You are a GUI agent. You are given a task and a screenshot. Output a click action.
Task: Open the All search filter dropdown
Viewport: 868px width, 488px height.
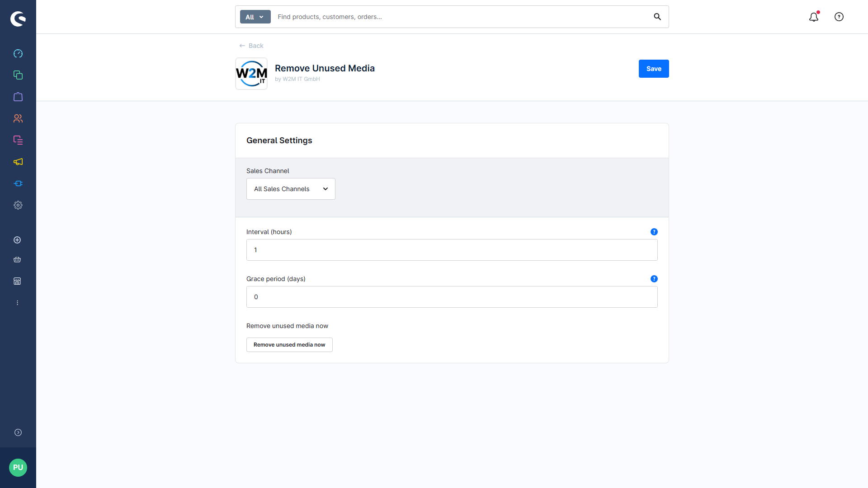(255, 17)
